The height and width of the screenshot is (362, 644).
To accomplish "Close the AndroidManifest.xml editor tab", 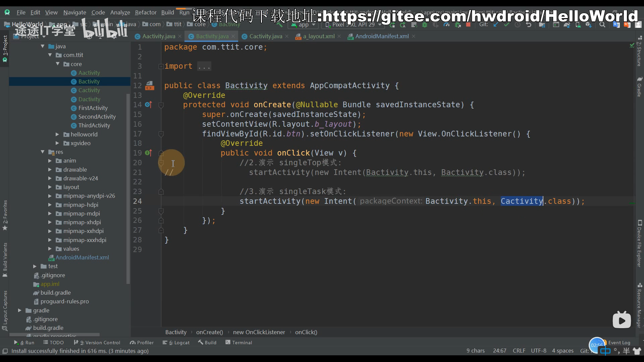I will 414,36.
